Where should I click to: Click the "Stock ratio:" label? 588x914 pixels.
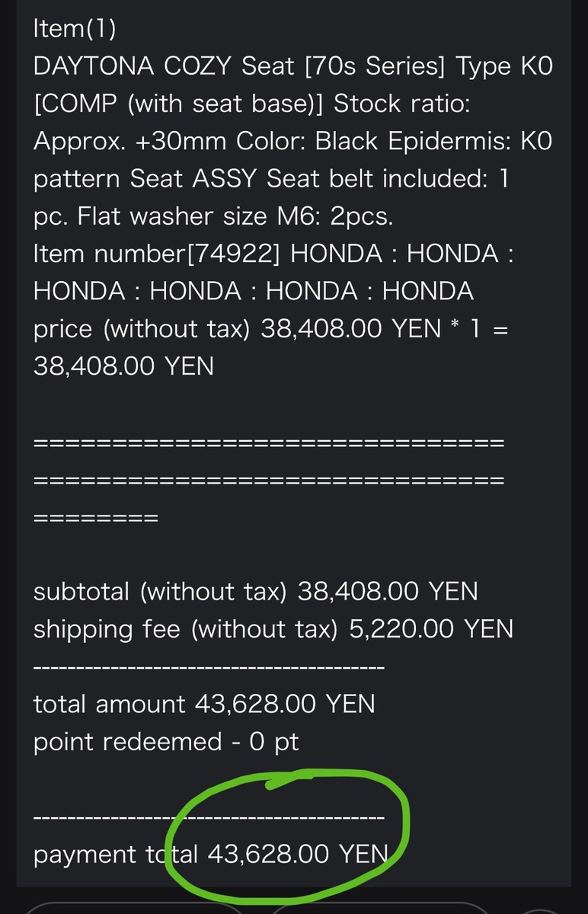[x=401, y=104]
